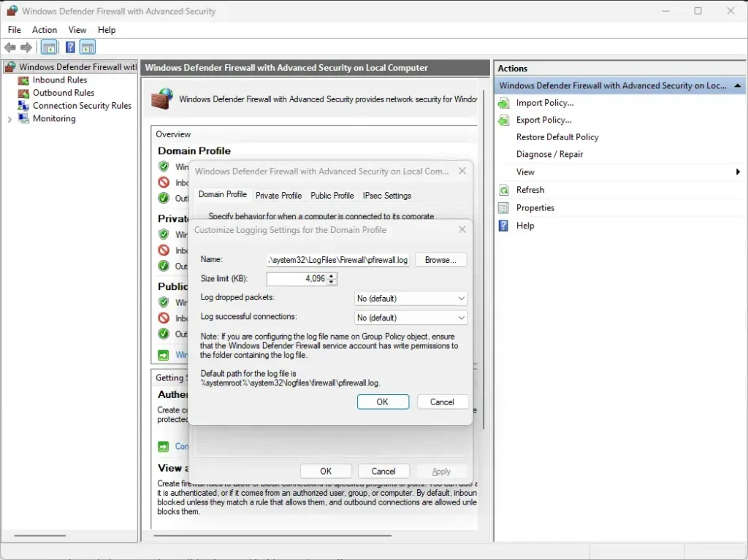Click the Size limit (KB) value field
The width and height of the screenshot is (748, 560).
(297, 279)
